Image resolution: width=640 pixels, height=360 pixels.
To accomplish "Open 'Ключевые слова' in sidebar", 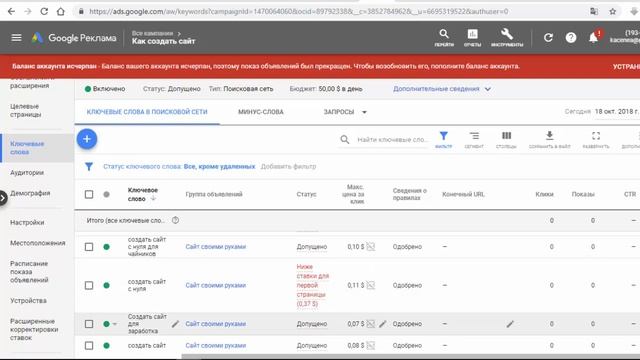I will (37, 148).
